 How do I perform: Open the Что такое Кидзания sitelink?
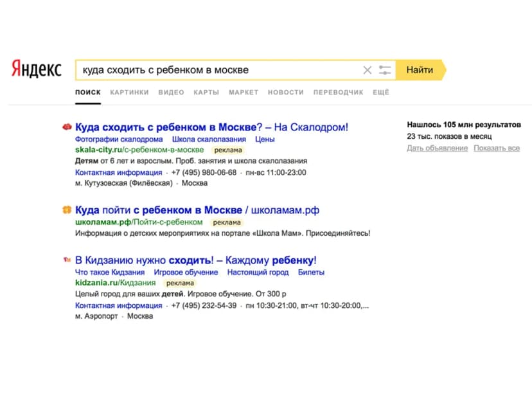110,272
